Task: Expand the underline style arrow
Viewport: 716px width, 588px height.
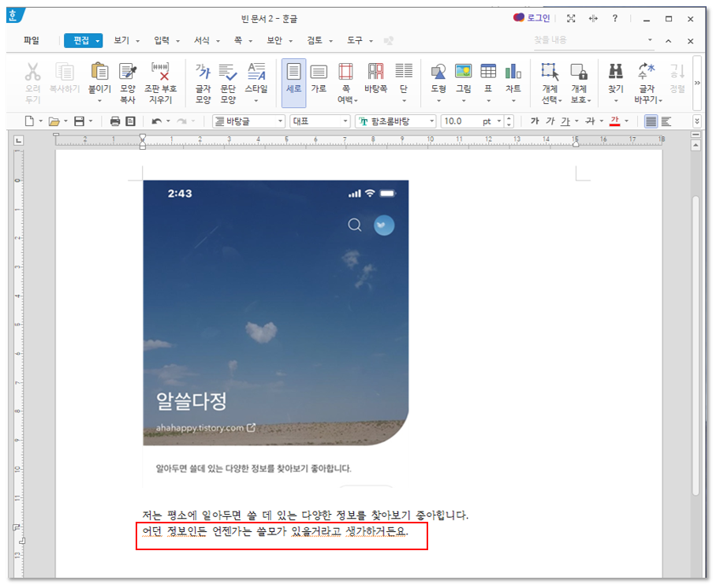Action: point(576,121)
